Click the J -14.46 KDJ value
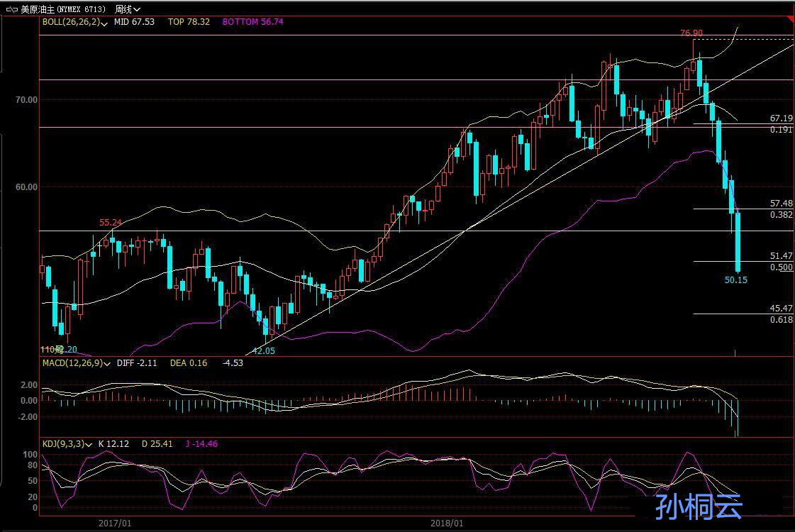The height and width of the screenshot is (532, 795). tap(201, 444)
